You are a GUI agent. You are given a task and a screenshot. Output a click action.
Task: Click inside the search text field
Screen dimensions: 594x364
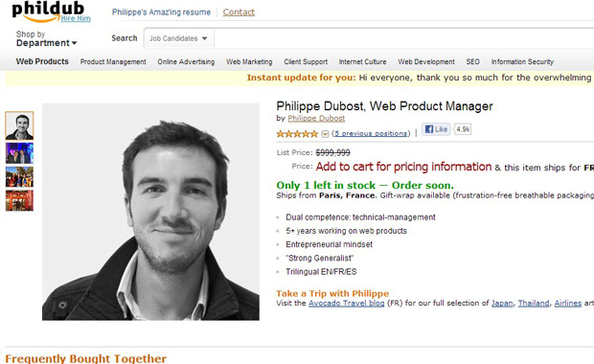[404, 38]
